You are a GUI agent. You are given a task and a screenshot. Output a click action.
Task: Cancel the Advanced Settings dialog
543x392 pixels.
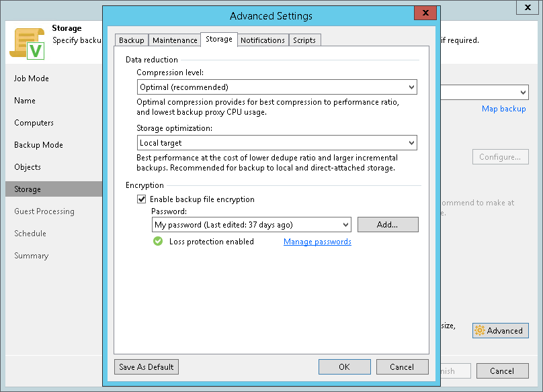pos(402,367)
